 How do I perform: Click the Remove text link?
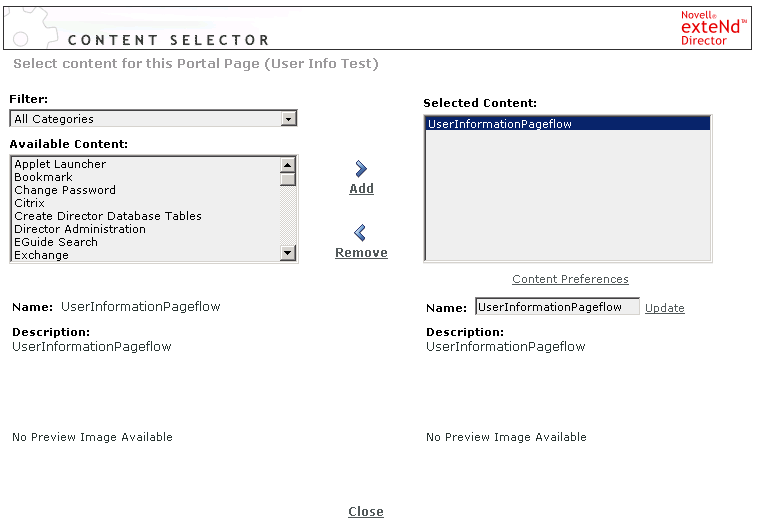point(361,253)
